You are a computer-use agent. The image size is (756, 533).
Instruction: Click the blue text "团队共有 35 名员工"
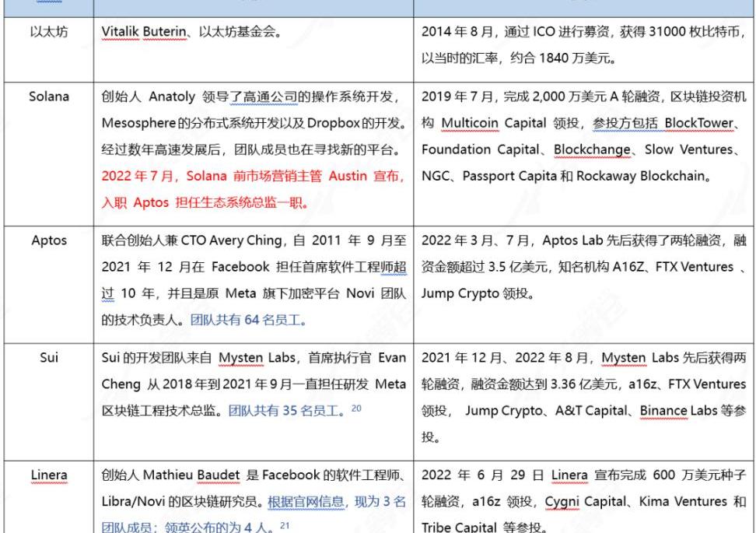[283, 411]
